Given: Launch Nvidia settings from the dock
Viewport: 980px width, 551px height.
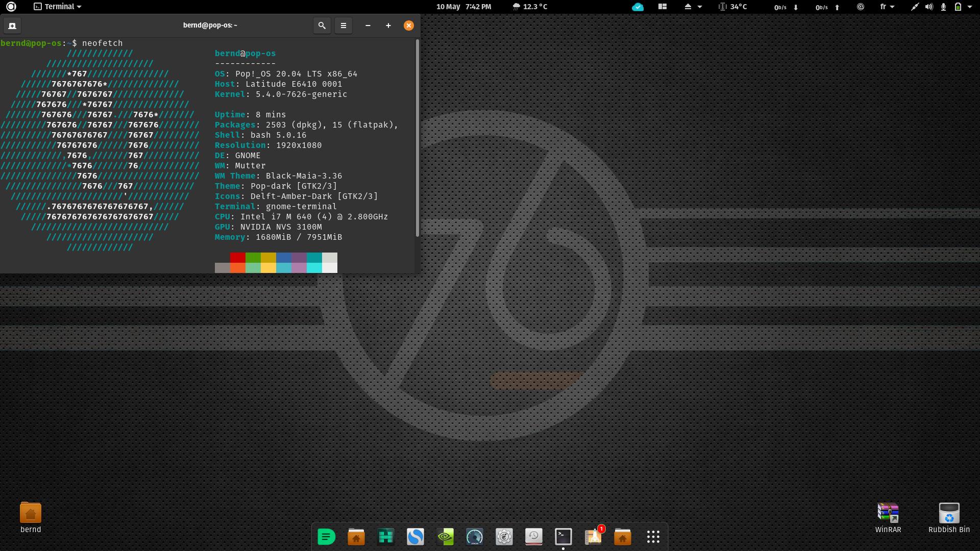Looking at the screenshot, I should [445, 537].
